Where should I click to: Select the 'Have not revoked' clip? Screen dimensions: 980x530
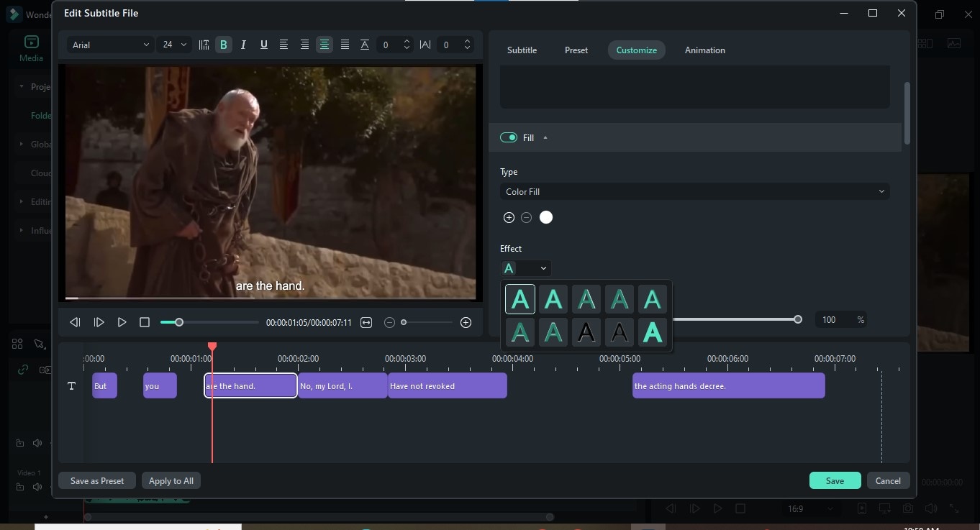(x=448, y=385)
